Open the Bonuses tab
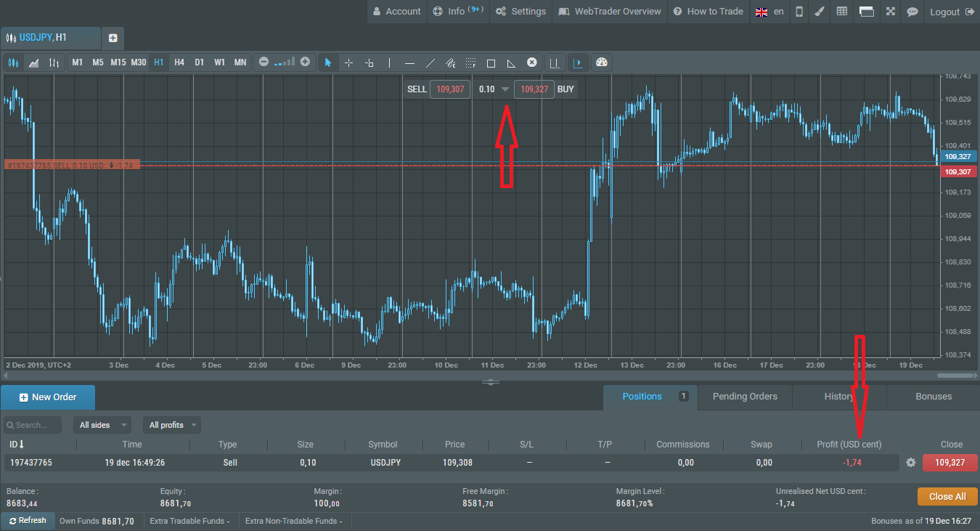The height and width of the screenshot is (531, 980). pos(934,397)
